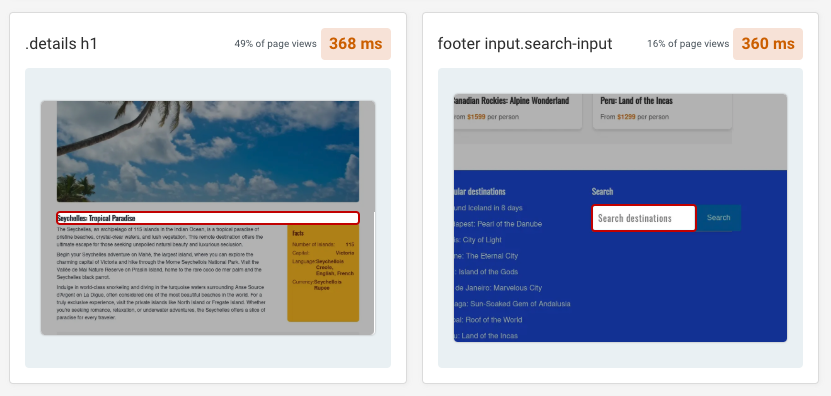The height and width of the screenshot is (396, 831).
Task: Click the 'Search' heading in the footer preview
Action: (x=603, y=191)
